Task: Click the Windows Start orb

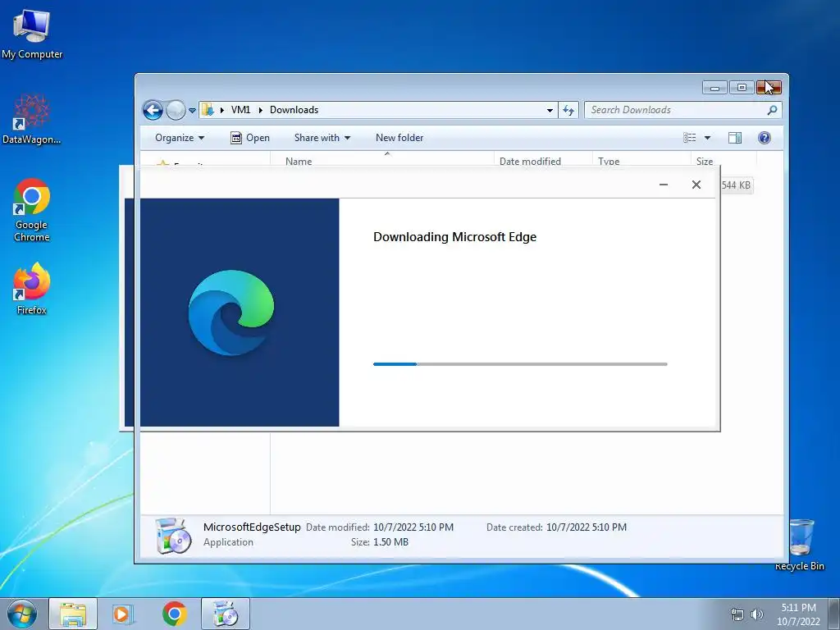Action: (x=21, y=614)
